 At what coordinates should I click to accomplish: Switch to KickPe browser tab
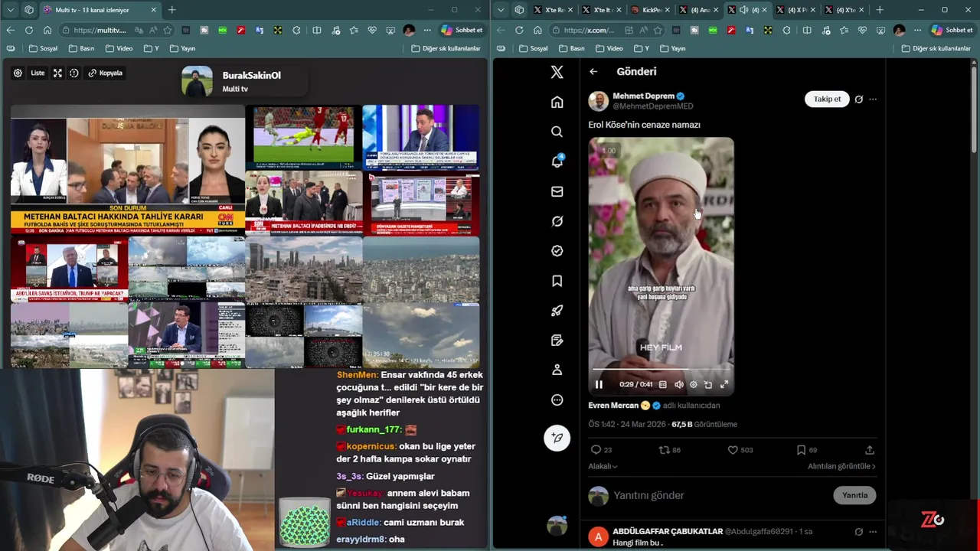point(650,10)
